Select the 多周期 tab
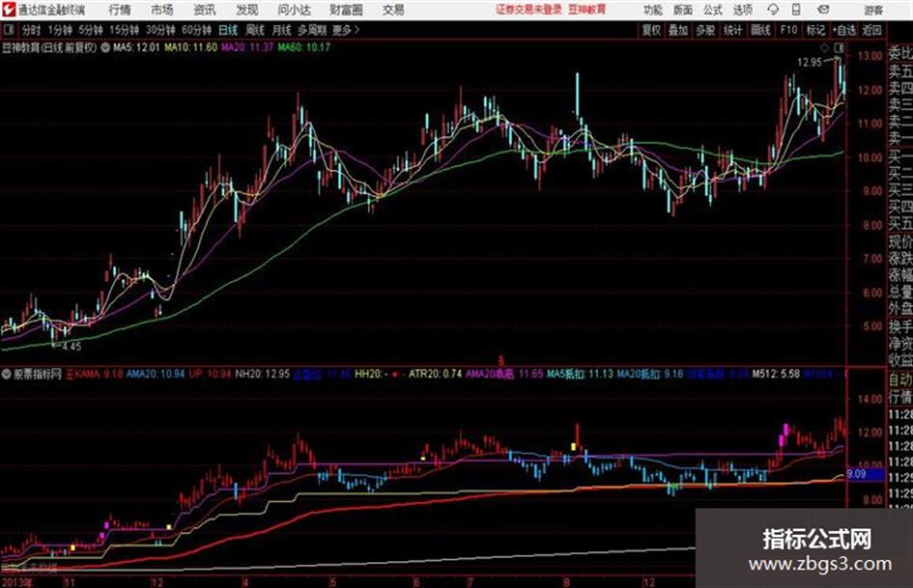This screenshot has width=913, height=588. pos(311,30)
